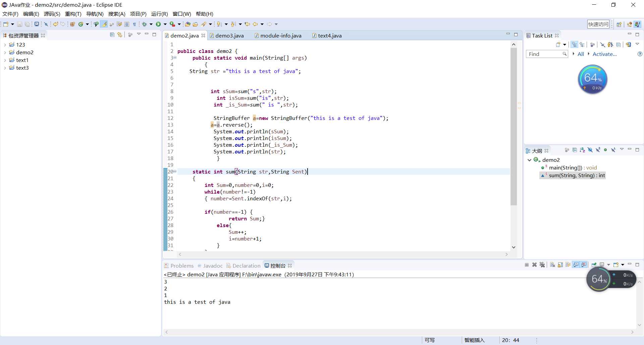Toggle Hide Static Members in Outline

(598, 150)
